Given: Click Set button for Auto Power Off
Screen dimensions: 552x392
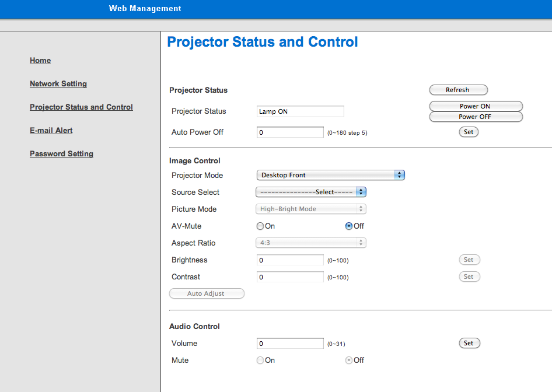Looking at the screenshot, I should coord(469,132).
